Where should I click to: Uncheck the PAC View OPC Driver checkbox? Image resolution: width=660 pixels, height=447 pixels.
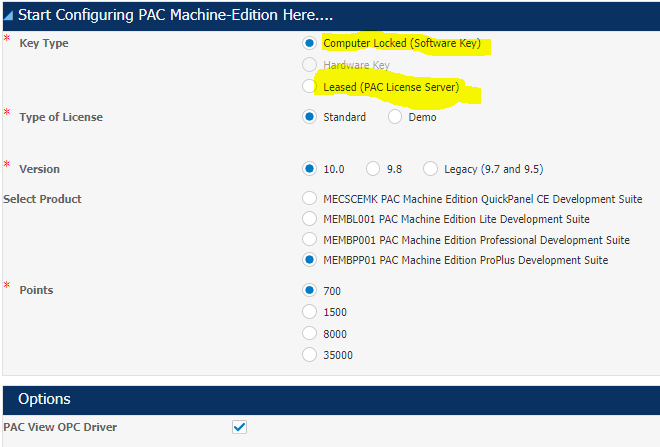point(240,427)
